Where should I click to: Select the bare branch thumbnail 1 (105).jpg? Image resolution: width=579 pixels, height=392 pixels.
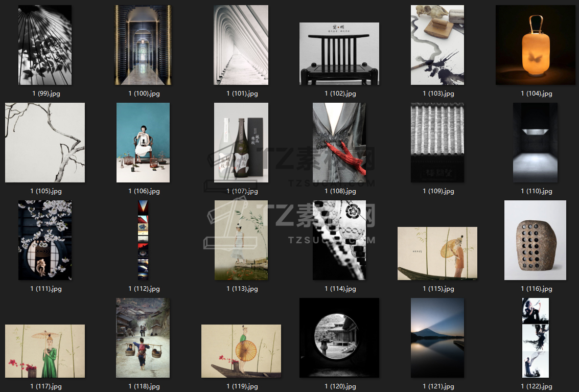(x=45, y=143)
